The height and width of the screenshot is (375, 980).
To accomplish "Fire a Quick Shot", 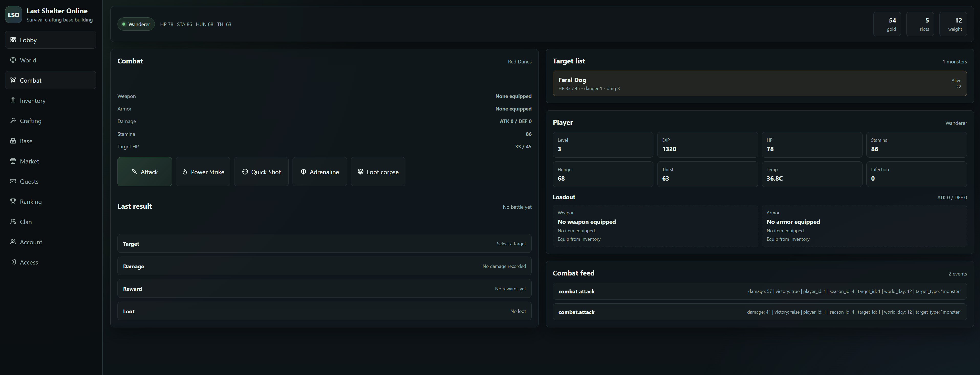I will 261,172.
